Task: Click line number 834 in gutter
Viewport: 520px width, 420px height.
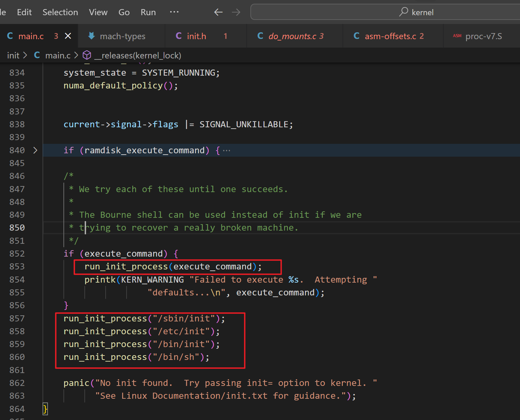Action: [17, 73]
